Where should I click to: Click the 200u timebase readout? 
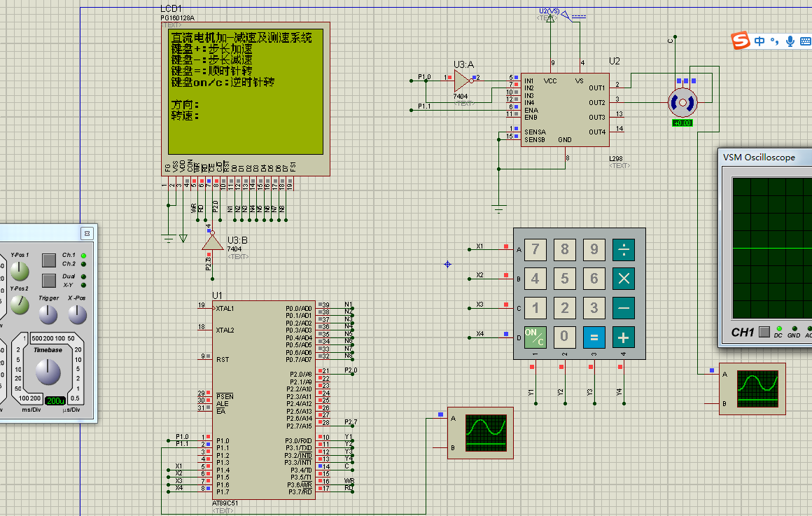point(55,400)
